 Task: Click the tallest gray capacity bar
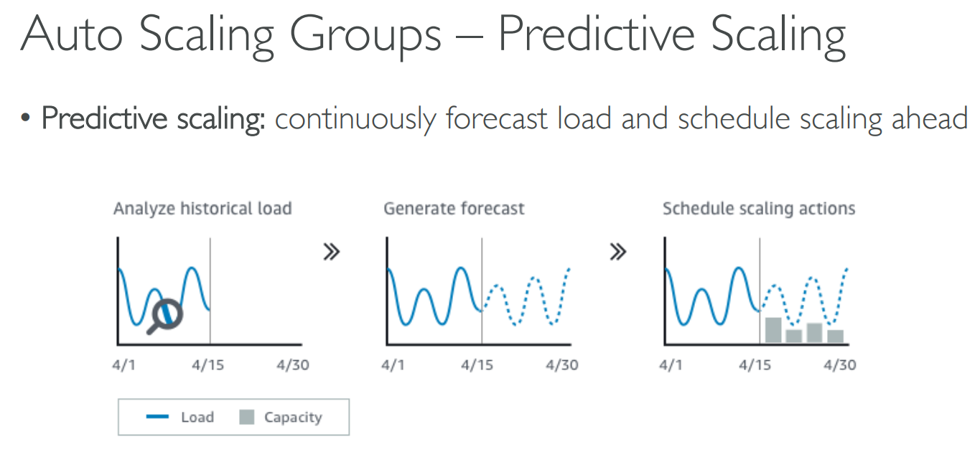pos(773,330)
